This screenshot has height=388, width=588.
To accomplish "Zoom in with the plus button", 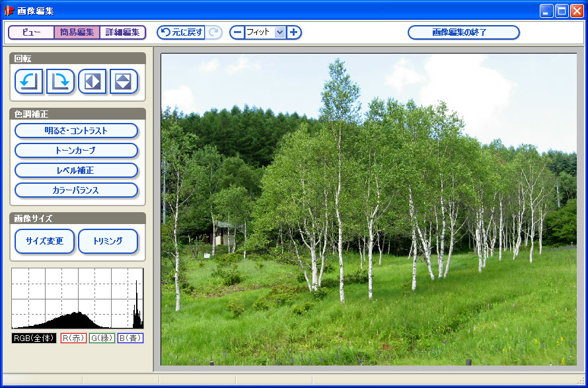I will (x=294, y=32).
